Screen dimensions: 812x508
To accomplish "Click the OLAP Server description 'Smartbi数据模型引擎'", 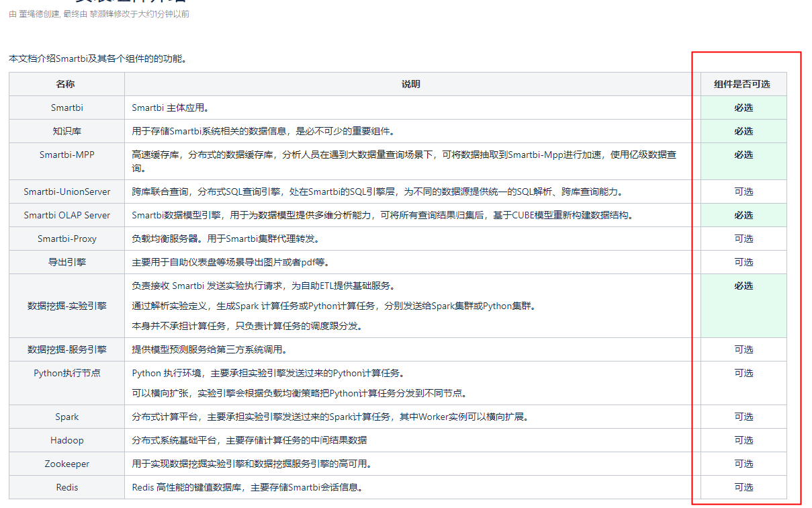I will tap(383, 215).
